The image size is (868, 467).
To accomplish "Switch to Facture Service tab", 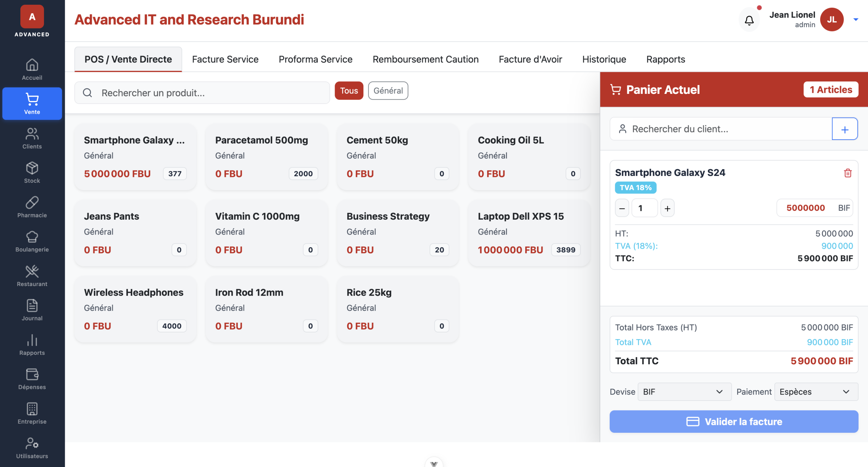I will click(225, 59).
